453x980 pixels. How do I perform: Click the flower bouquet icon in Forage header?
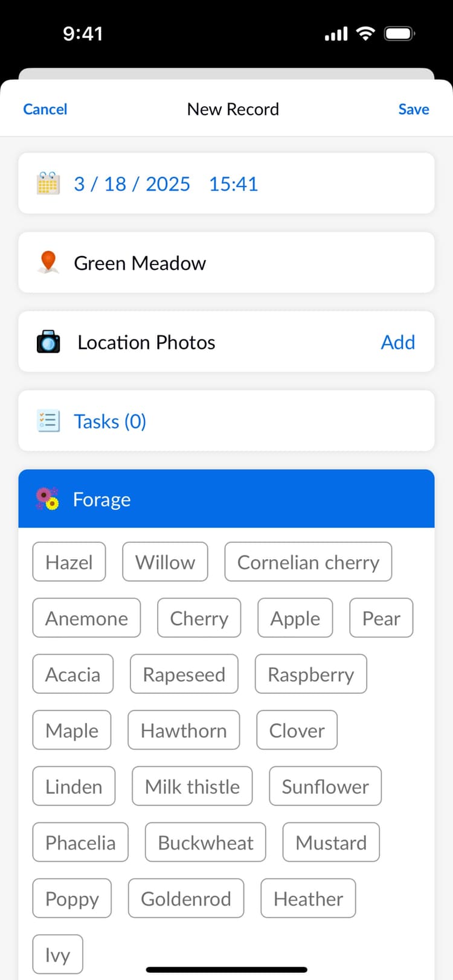pos(48,499)
